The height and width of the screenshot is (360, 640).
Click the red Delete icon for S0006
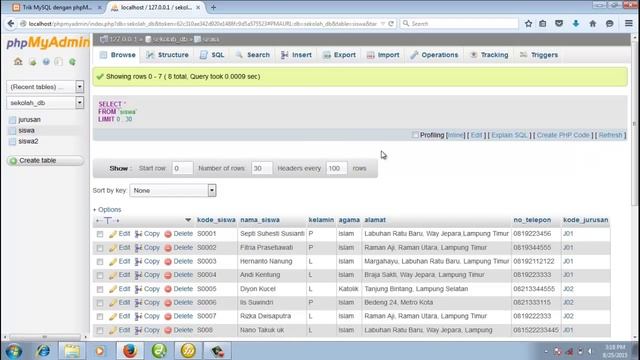(x=168, y=303)
